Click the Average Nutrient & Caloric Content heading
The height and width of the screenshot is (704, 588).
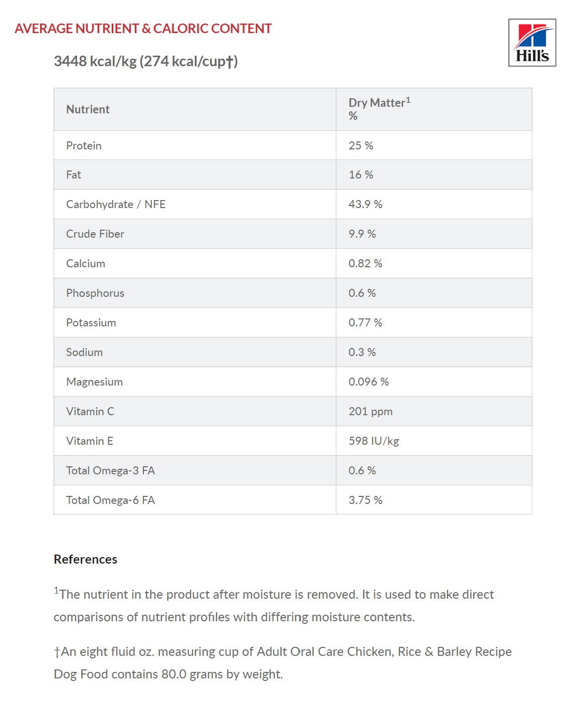coord(143,29)
